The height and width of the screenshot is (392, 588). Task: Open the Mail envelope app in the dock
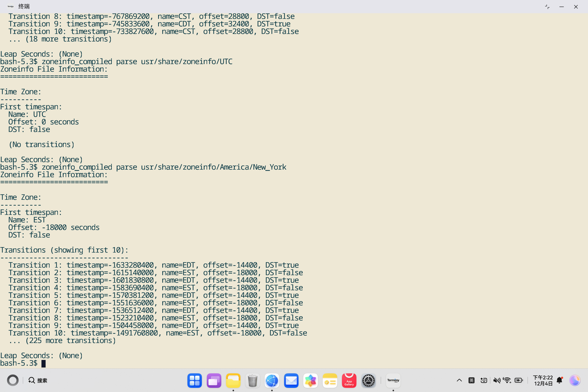[291, 381]
